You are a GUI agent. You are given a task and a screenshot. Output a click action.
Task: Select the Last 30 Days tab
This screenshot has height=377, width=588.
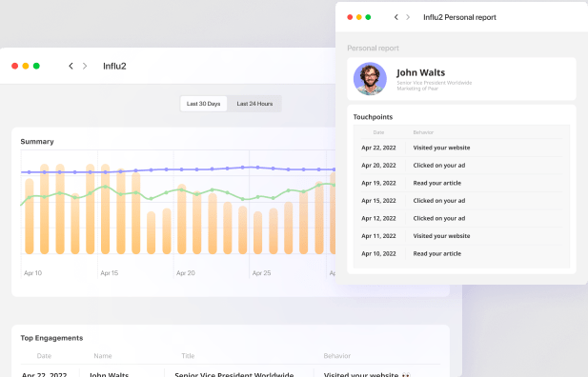[x=204, y=104]
